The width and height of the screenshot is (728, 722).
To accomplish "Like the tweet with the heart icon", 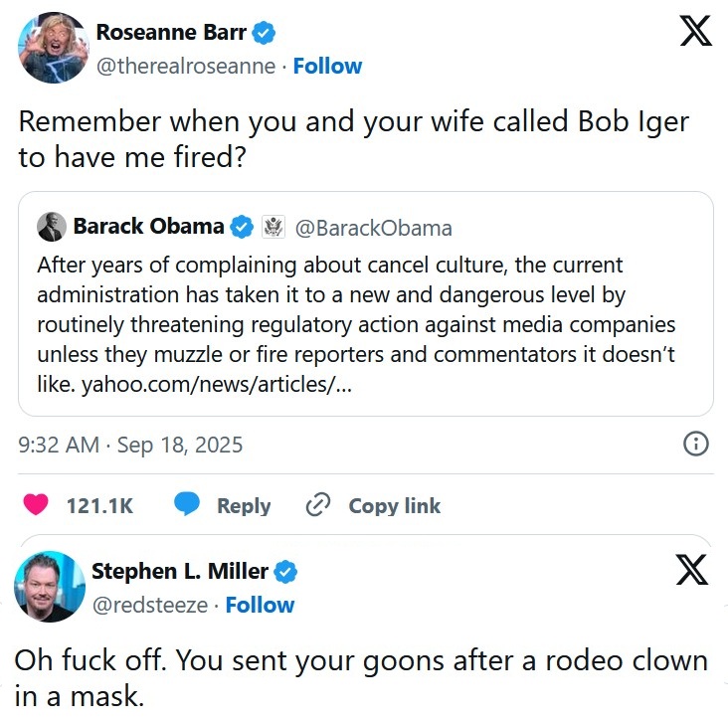I will coord(37,505).
